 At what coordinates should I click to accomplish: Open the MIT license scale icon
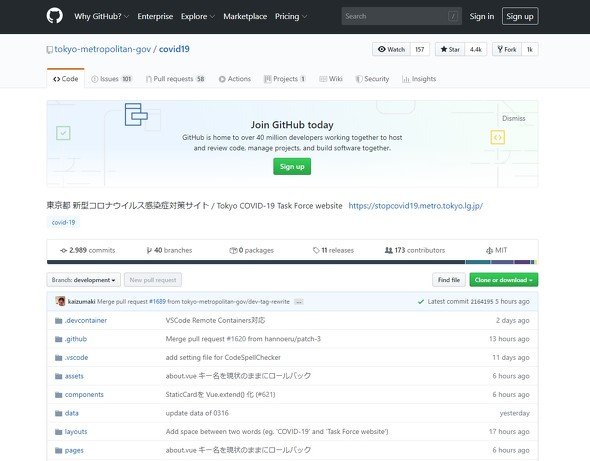point(489,250)
